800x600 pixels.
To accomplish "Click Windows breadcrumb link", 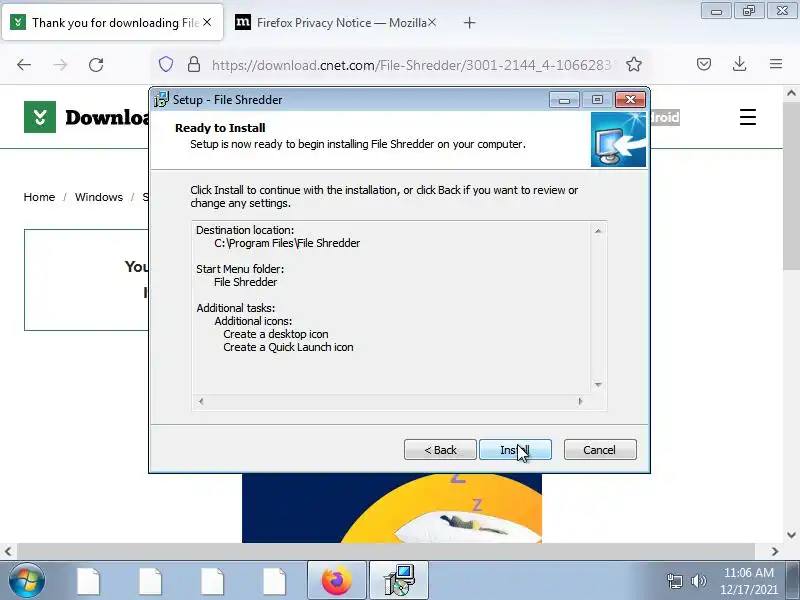I will 99,197.
